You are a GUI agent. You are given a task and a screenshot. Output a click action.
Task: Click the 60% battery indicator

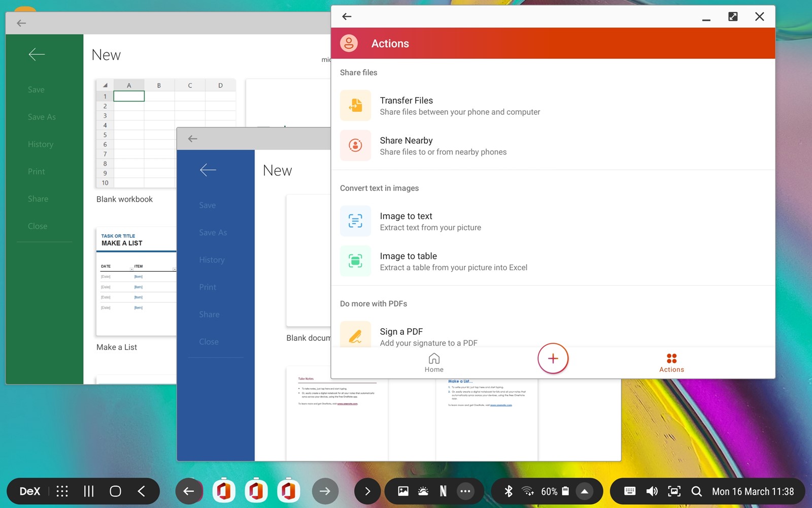555,491
